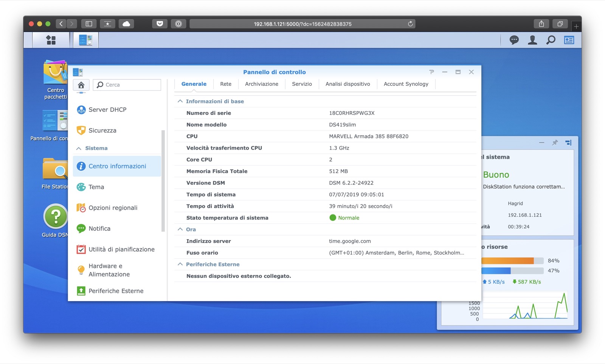Click the DSM search magnifier icon
The width and height of the screenshot is (605, 364).
(x=551, y=40)
